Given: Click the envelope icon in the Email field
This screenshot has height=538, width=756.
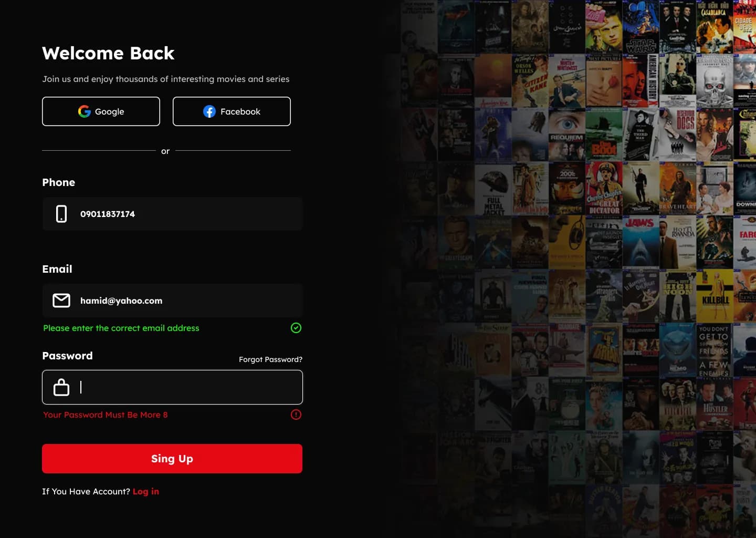Looking at the screenshot, I should coord(61,301).
